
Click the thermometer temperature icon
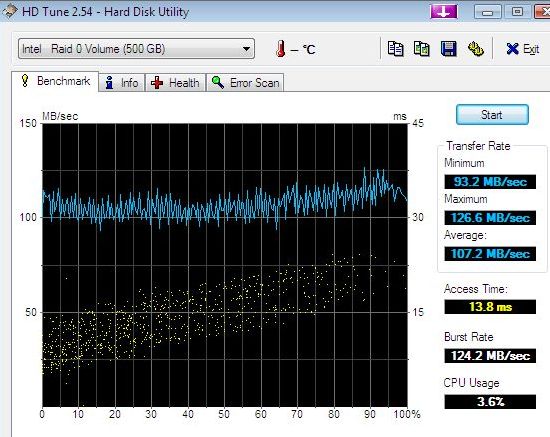click(280, 48)
